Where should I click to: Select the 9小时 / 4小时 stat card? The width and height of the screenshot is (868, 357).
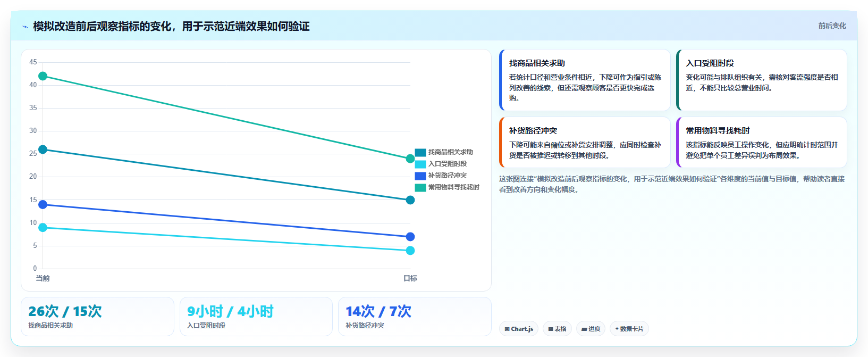tap(256, 317)
